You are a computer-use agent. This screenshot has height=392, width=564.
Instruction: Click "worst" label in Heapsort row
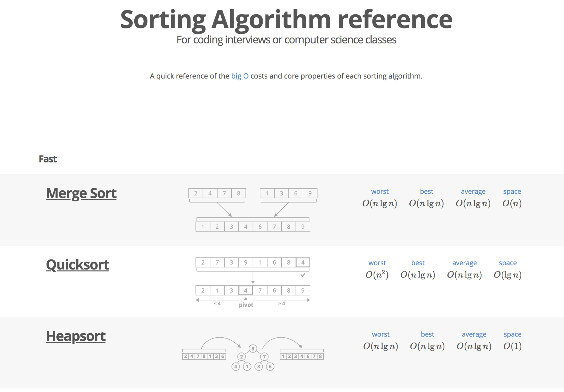tap(380, 334)
